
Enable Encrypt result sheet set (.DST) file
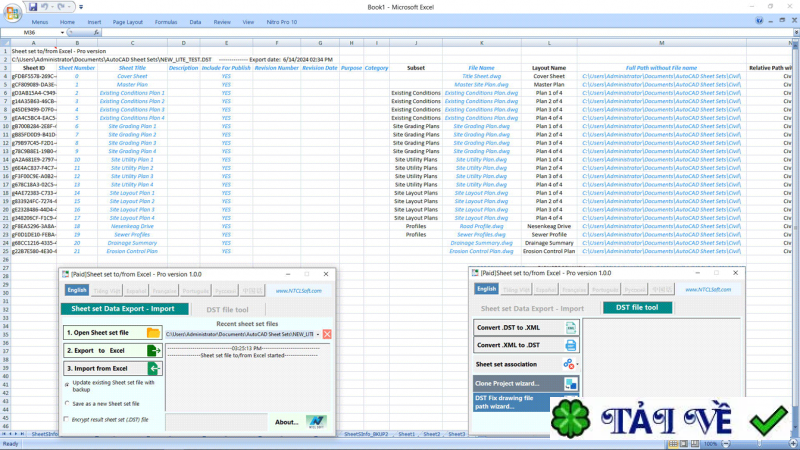[x=67, y=419]
